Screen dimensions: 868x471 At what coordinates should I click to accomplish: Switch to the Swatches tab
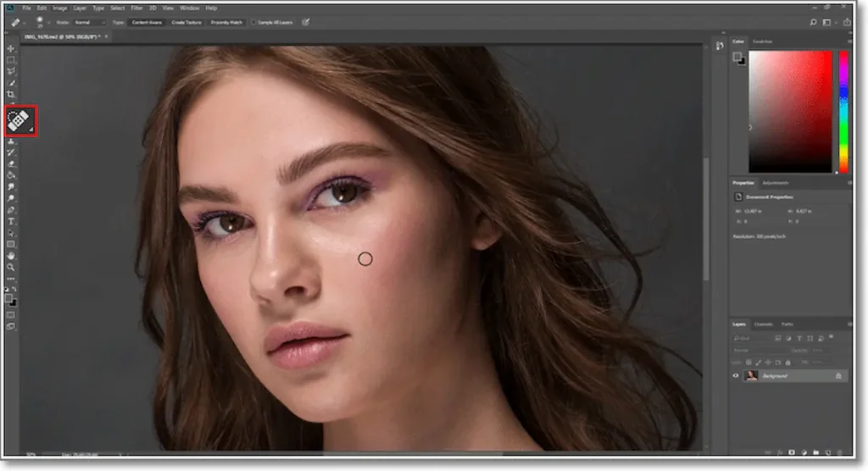[x=763, y=42]
